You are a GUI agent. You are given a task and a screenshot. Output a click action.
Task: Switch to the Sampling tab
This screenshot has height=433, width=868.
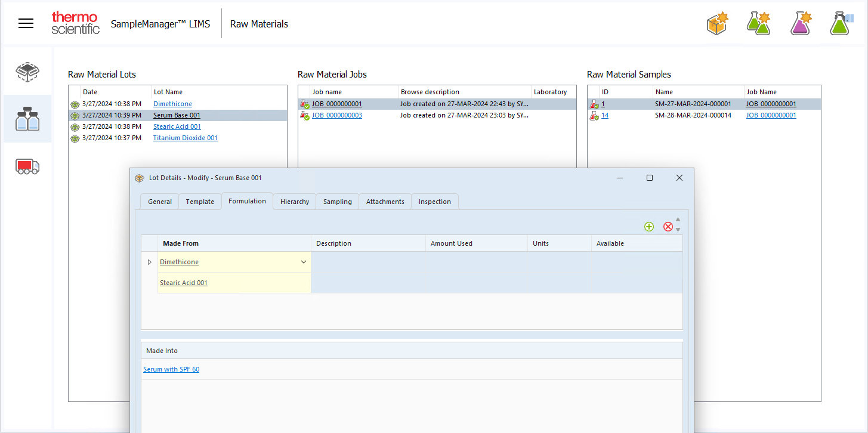(x=337, y=202)
